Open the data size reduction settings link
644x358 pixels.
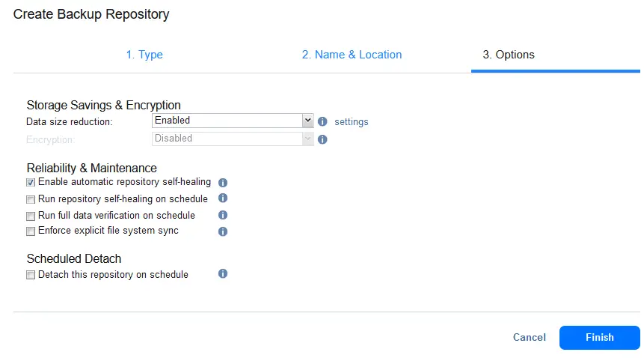click(351, 122)
